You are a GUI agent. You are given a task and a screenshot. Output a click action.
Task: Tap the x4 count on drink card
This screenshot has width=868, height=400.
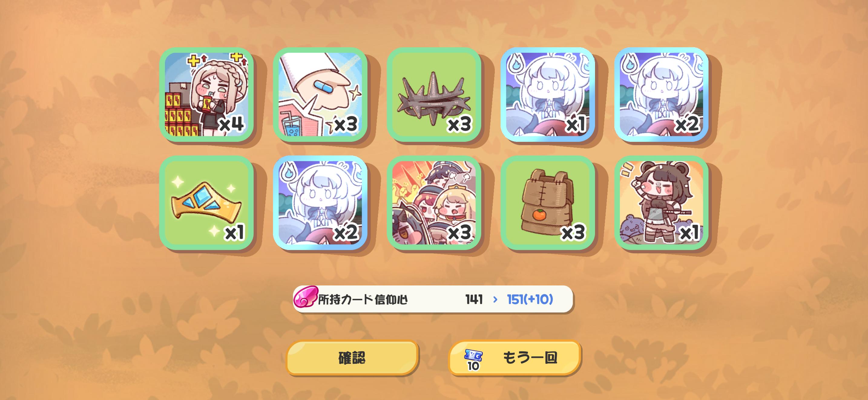point(232,125)
